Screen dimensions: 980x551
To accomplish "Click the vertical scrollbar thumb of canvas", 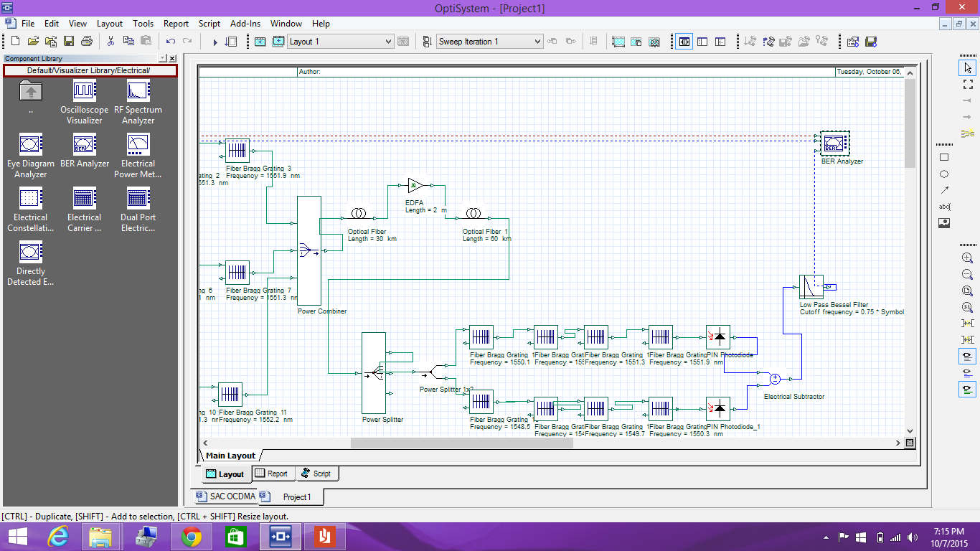I will coord(910,123).
